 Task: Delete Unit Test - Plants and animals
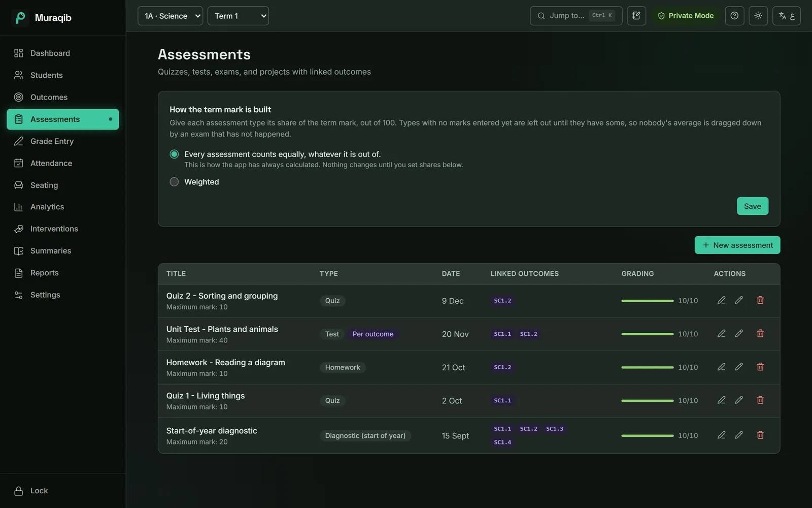760,334
